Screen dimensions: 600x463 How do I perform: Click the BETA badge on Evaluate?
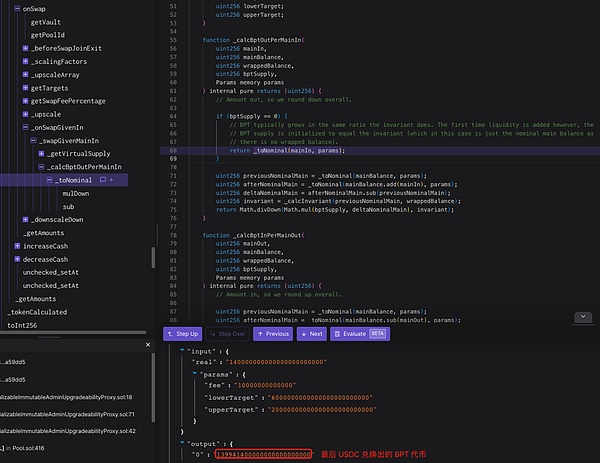coord(378,333)
